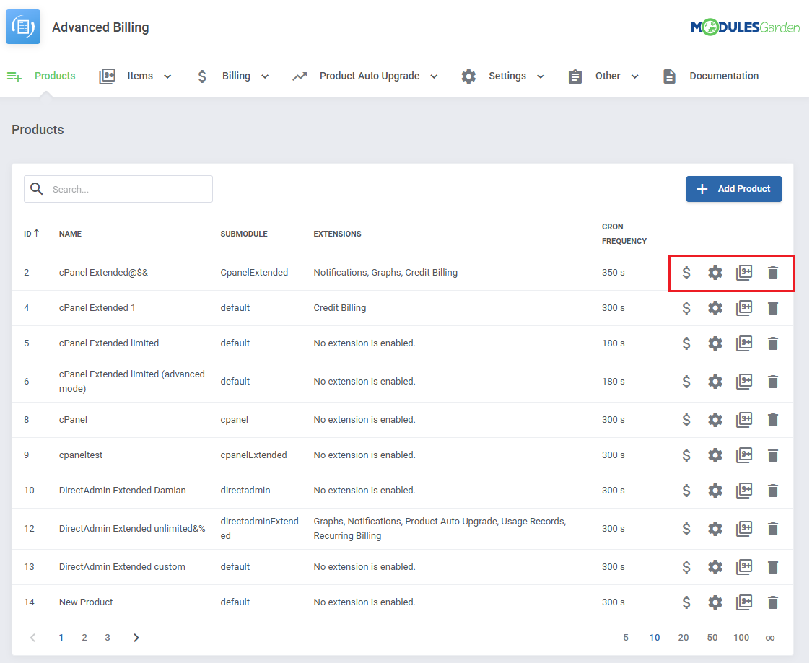
Task: Click the name 'DirectAdmin Extended Damian'
Action: [x=122, y=490]
